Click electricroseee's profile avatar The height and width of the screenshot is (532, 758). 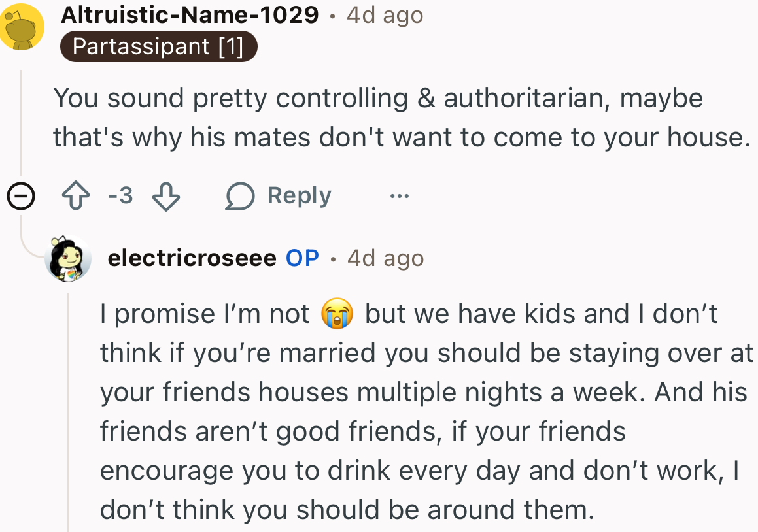click(67, 258)
